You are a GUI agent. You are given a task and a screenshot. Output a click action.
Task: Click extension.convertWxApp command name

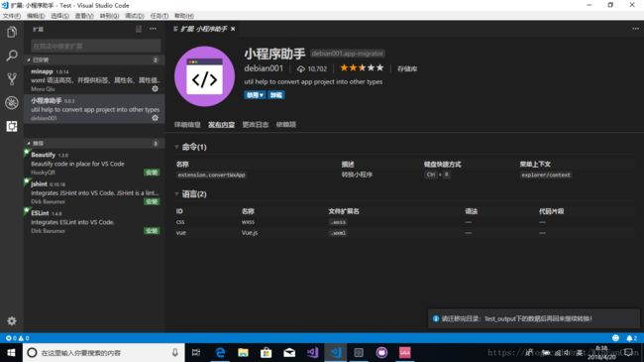click(x=211, y=175)
